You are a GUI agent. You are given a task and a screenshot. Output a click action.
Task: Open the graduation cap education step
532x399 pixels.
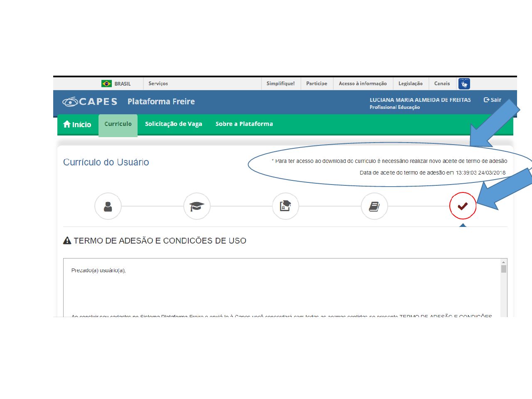[x=197, y=206]
